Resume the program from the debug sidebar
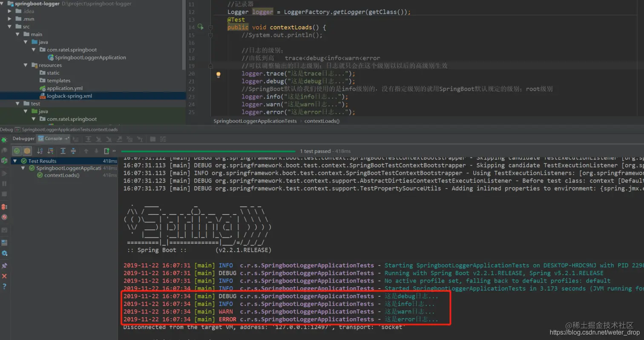 tap(4, 173)
